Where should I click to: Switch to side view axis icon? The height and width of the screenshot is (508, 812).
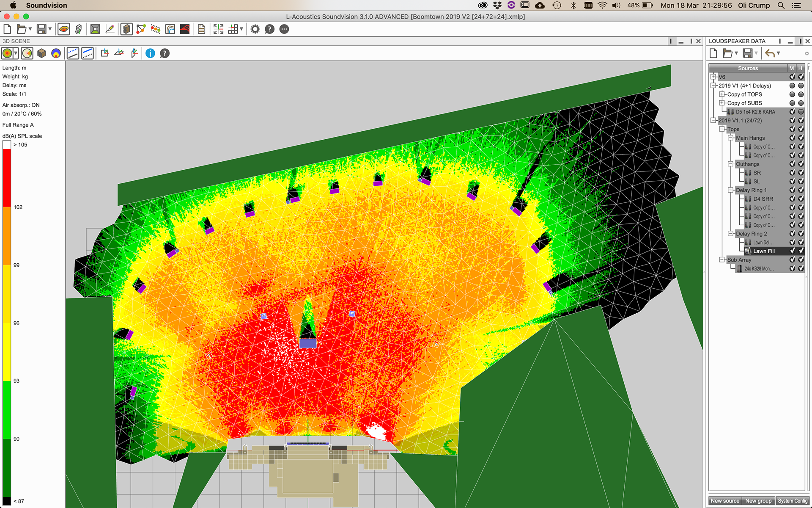(134, 53)
